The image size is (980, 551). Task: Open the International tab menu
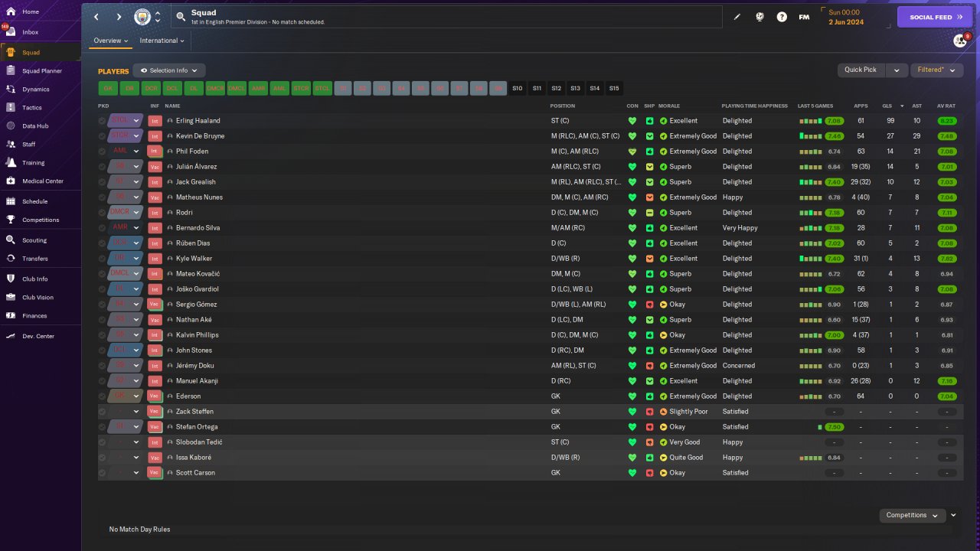(162, 41)
